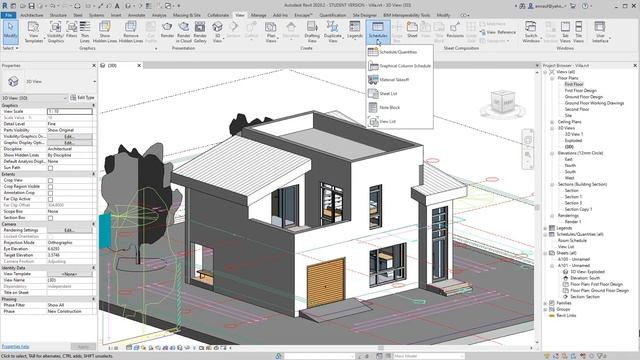
Task: Select the Modify tool in the ribbon
Action: [10, 32]
